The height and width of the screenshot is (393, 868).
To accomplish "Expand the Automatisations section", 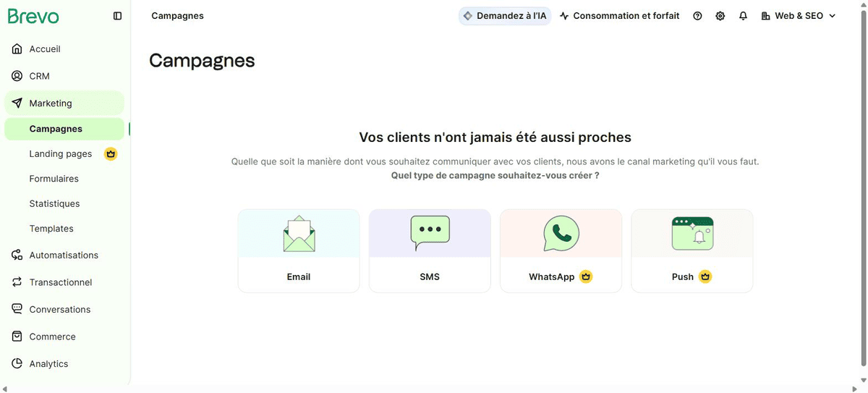I will coord(64,255).
